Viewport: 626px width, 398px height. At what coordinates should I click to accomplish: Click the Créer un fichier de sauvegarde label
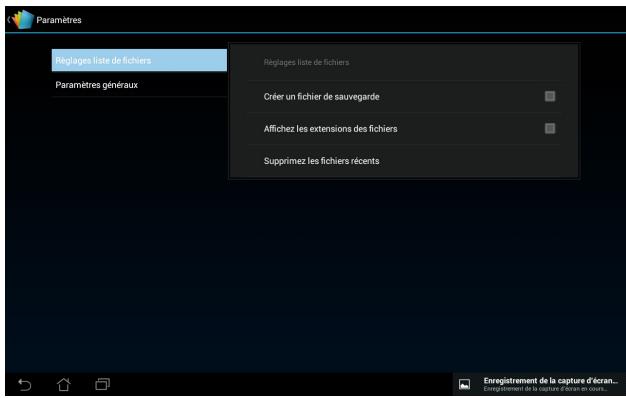pyautogui.click(x=321, y=97)
